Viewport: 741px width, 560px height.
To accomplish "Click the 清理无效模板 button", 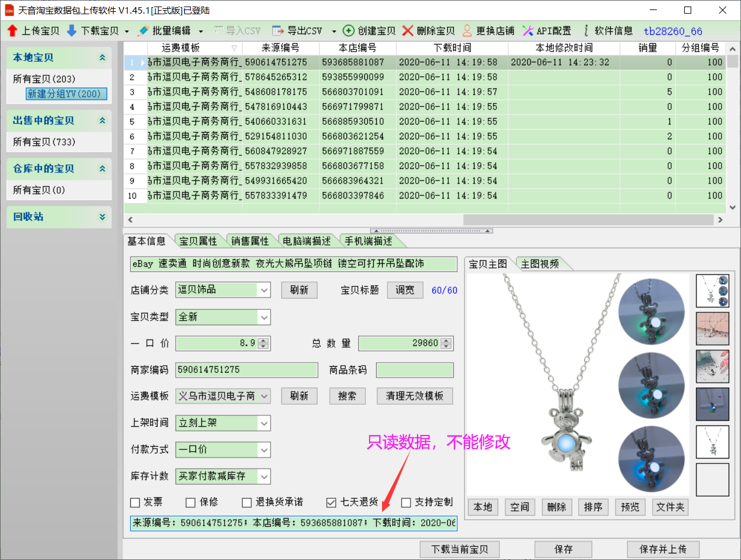I will pos(415,396).
